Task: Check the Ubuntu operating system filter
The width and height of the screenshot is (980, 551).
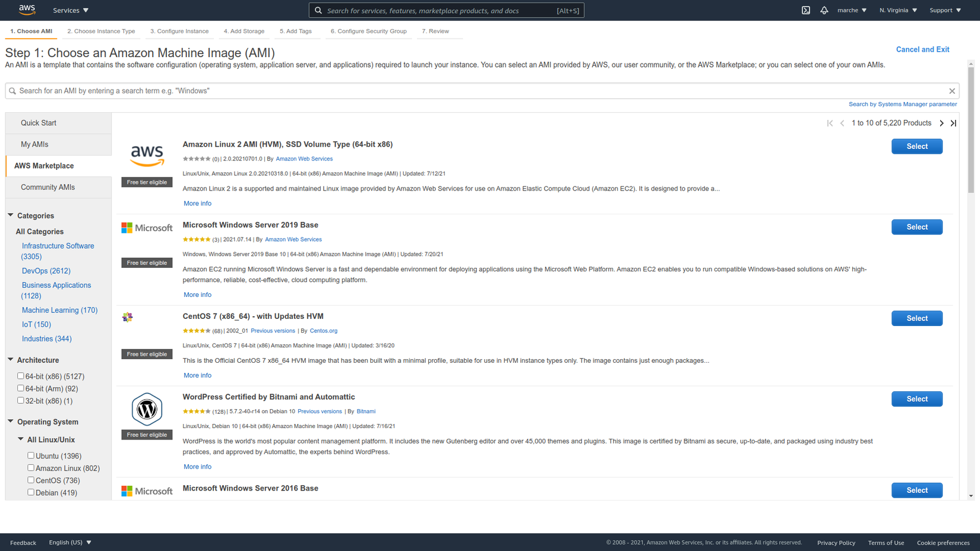Action: point(31,455)
